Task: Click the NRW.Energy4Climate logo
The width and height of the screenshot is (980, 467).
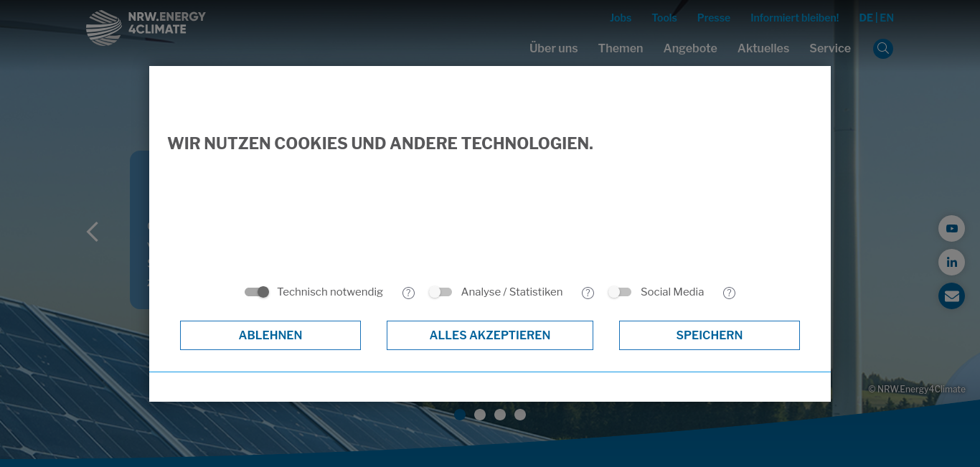Action: coord(146,27)
